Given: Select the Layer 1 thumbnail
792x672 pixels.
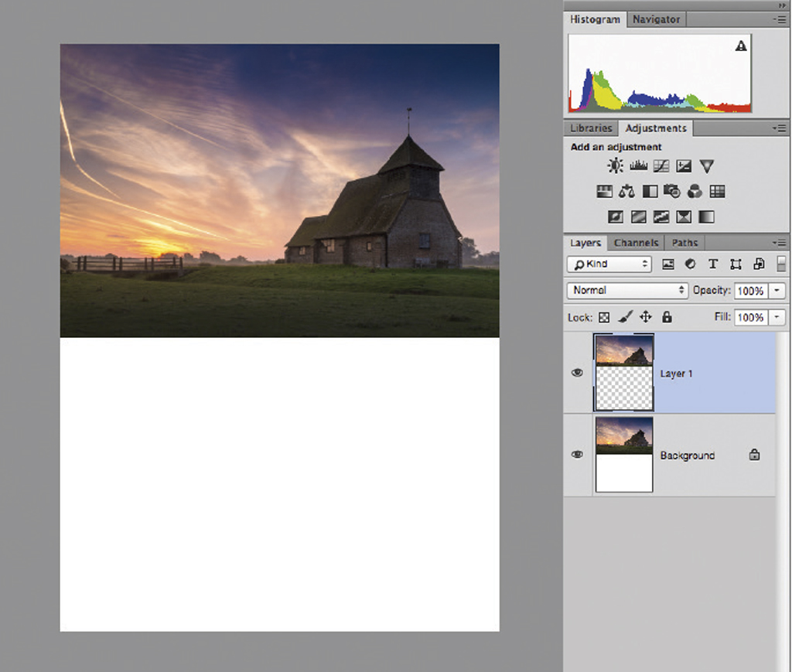Looking at the screenshot, I should 624,373.
